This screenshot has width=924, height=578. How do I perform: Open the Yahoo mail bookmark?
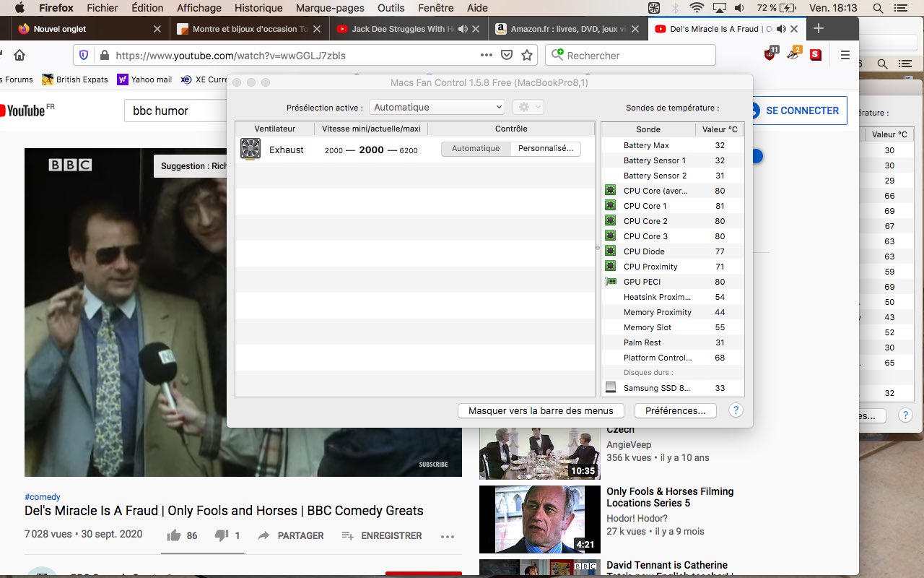(x=144, y=79)
